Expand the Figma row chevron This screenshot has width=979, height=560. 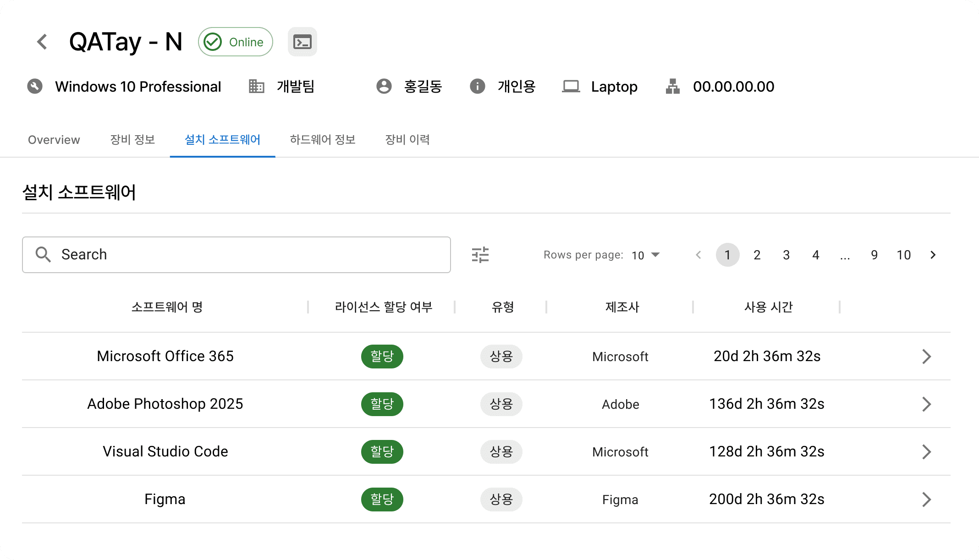tap(926, 500)
